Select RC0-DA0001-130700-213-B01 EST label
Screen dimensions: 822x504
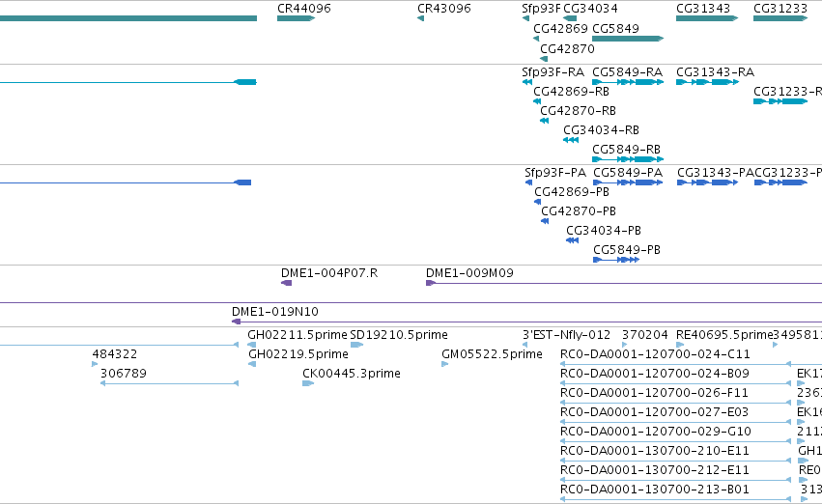654,490
